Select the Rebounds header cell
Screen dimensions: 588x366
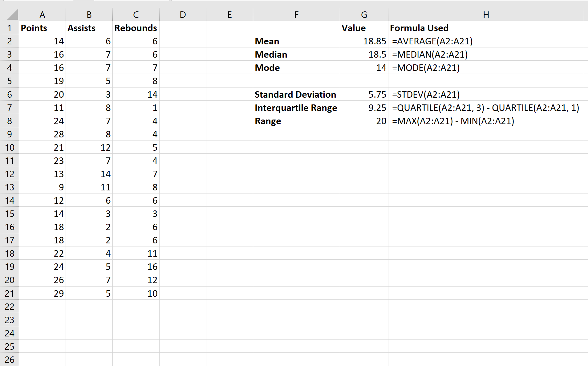(136, 28)
